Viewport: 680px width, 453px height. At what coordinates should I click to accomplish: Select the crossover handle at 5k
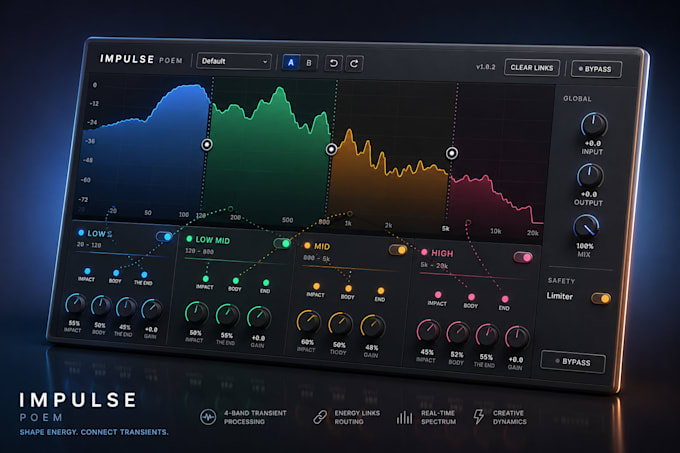452,153
